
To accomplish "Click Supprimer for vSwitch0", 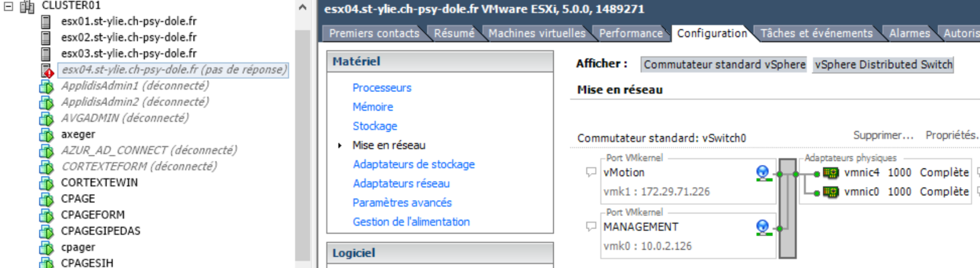I will 883,135.
